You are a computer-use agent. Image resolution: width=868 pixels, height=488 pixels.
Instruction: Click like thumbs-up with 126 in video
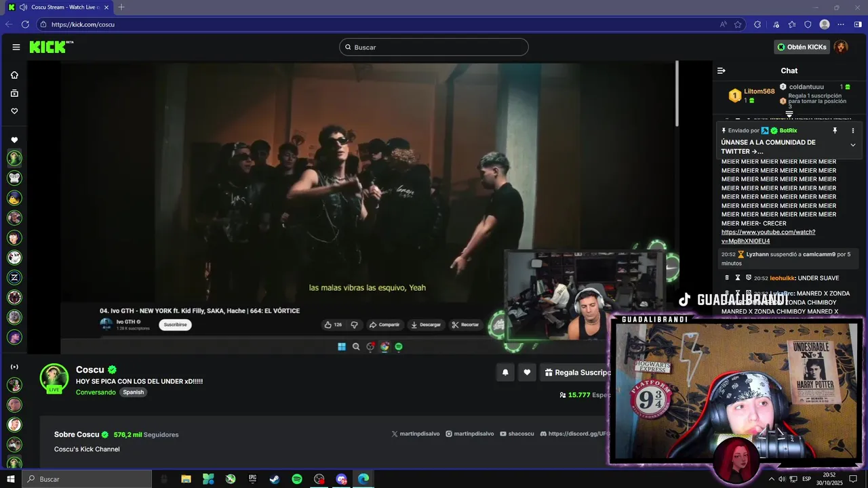coord(333,325)
